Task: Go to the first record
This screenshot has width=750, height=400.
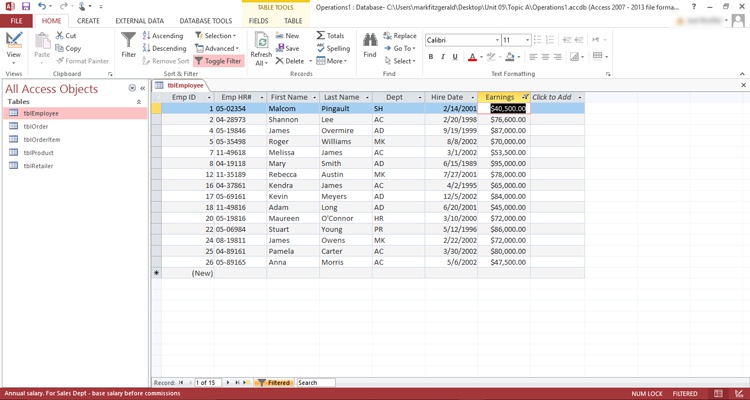Action: (x=181, y=383)
